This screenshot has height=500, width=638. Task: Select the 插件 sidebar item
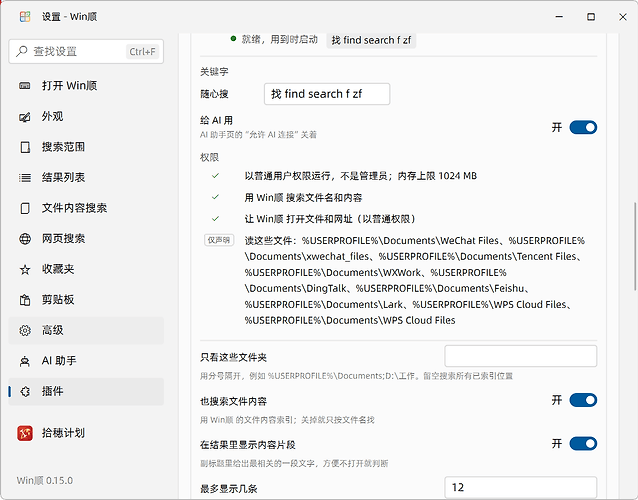point(86,391)
